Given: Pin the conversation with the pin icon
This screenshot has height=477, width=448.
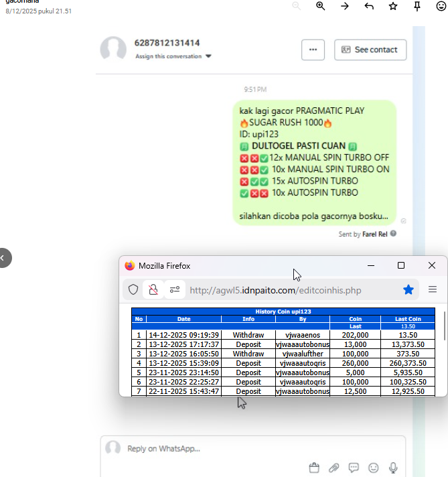Looking at the screenshot, I should click(x=417, y=6).
